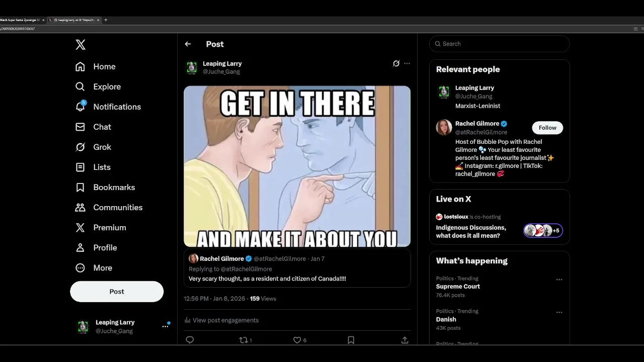Viewport: 644px width, 362px height.
Task: Click the reply speech bubble icon
Action: (x=190, y=340)
